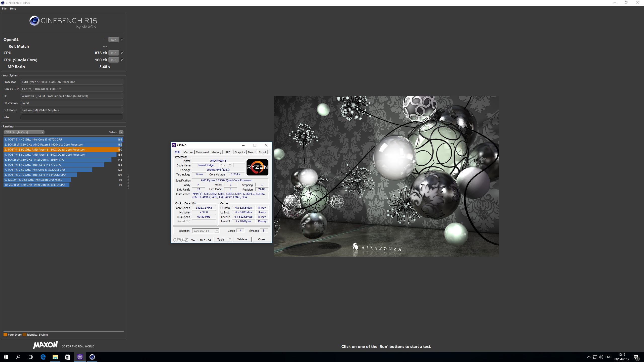Image resolution: width=644 pixels, height=362 pixels.
Task: Click the Processor name field in Cinebench
Action: [x=72, y=82]
